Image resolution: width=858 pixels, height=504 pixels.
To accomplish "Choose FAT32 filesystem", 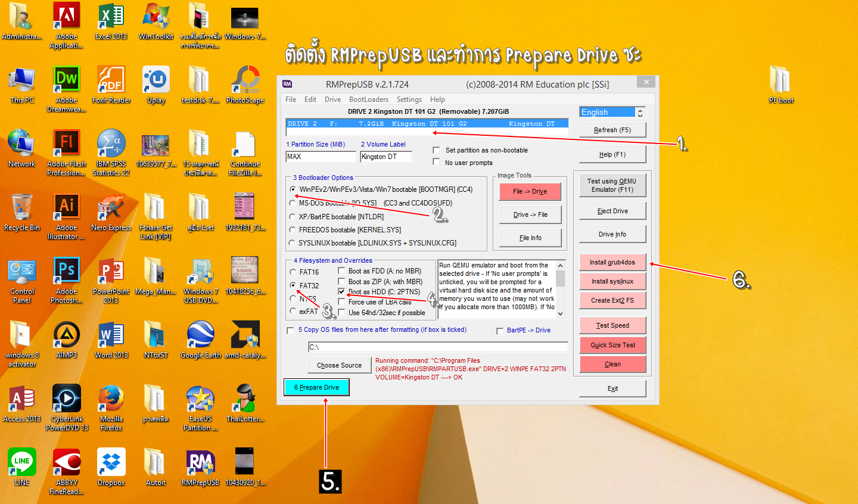I will pos(293,285).
